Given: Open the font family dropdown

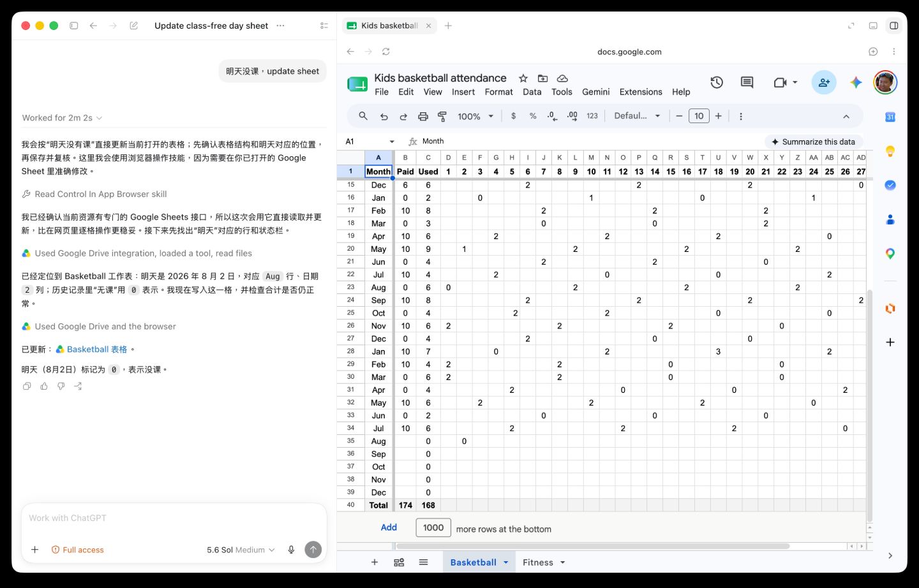Looking at the screenshot, I should 637,116.
